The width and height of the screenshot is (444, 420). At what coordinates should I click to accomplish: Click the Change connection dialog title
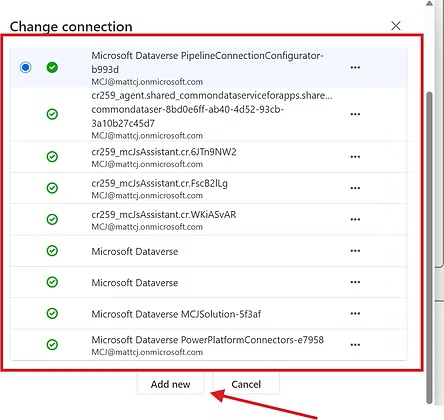pyautogui.click(x=71, y=27)
